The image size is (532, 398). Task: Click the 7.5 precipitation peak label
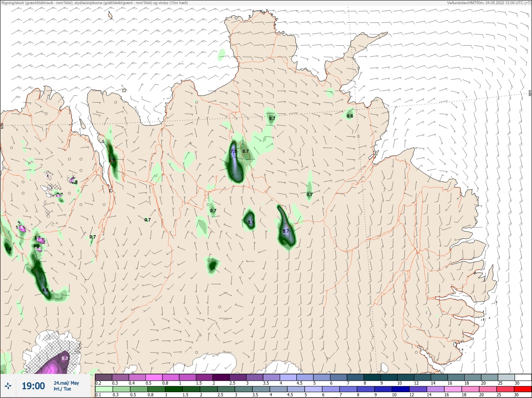tap(234, 151)
